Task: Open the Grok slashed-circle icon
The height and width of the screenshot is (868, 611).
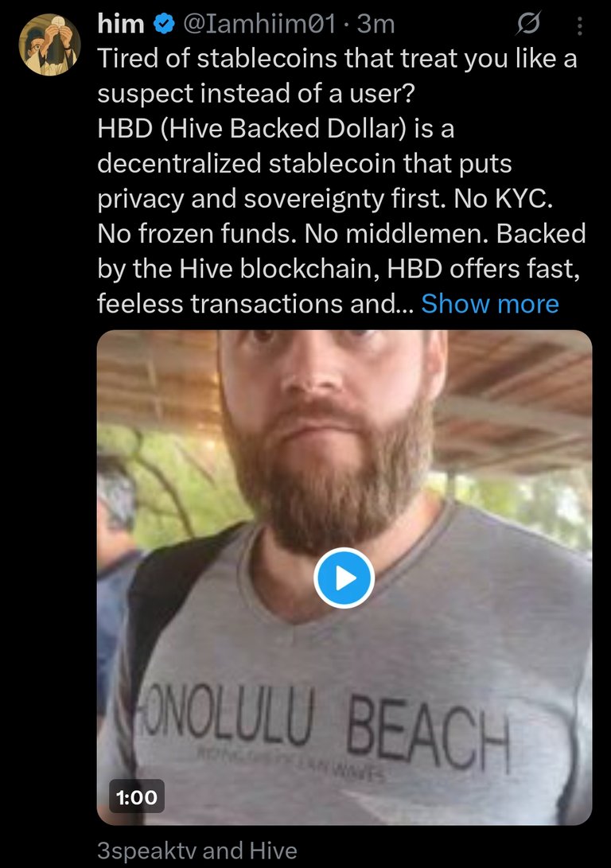Action: pos(528,24)
